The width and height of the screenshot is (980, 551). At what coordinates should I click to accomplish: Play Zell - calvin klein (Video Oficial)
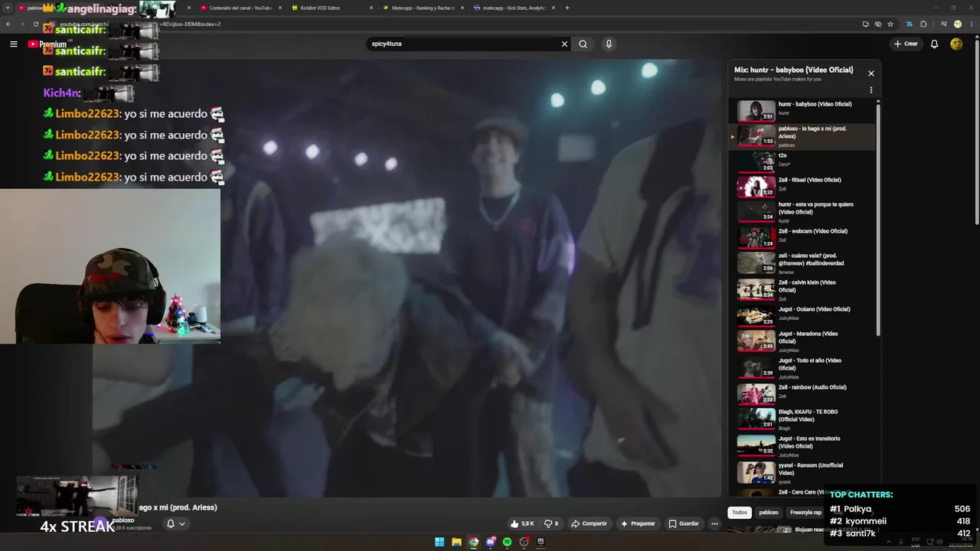coord(802,290)
